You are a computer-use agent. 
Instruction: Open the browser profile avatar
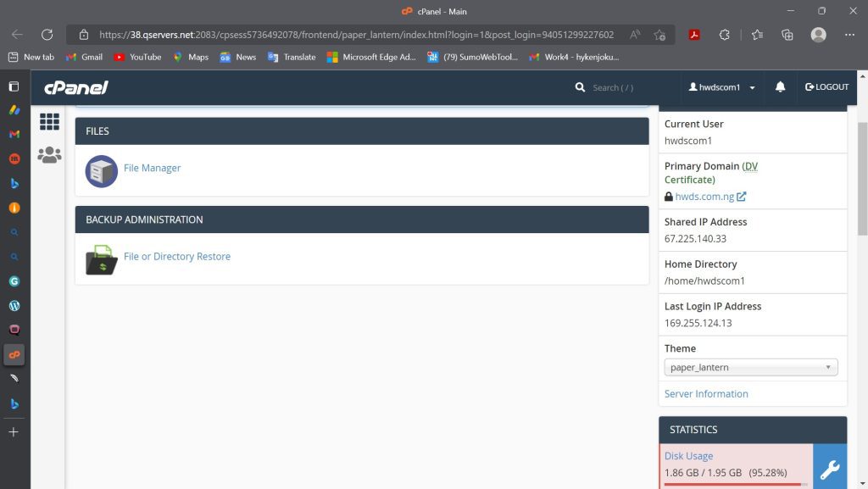tap(818, 35)
